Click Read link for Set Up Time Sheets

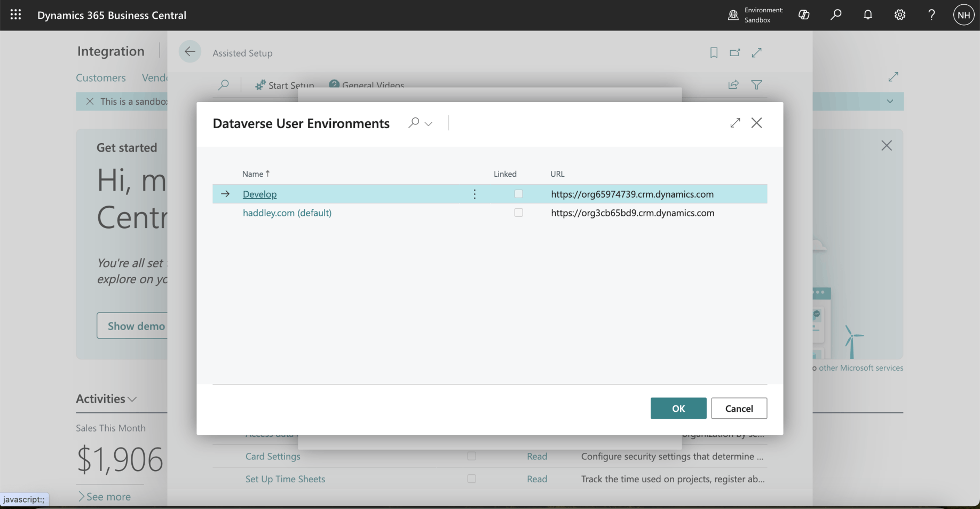point(537,479)
